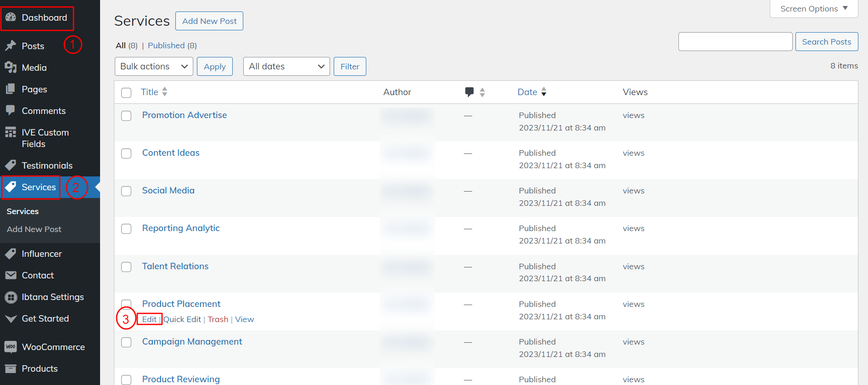The image size is (868, 385).
Task: Click the Contact envelope icon
Action: click(x=11, y=275)
